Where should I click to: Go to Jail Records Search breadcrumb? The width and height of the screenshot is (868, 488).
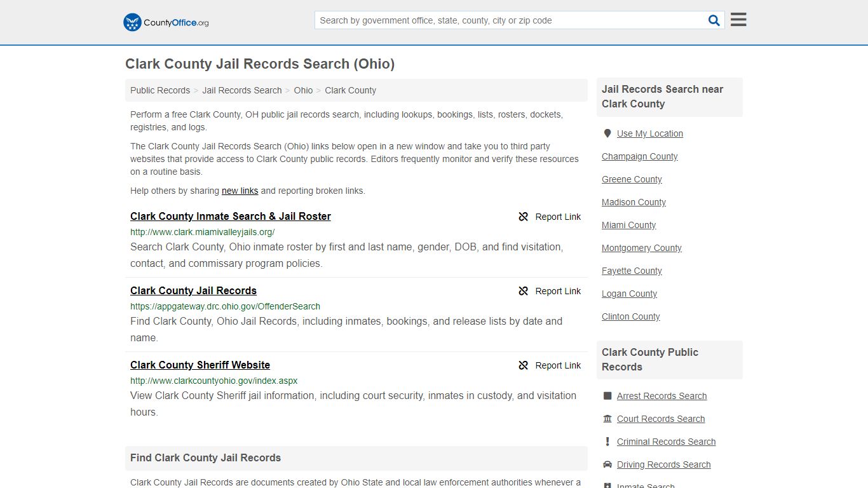coord(242,90)
